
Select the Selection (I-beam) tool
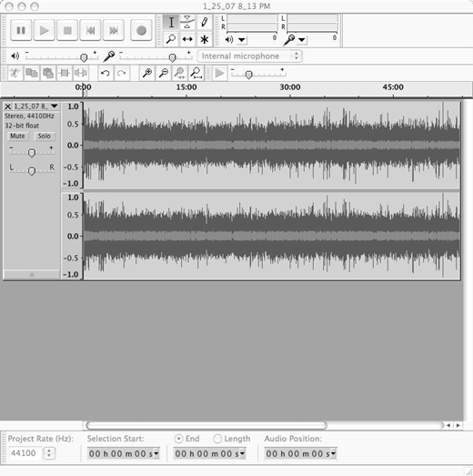point(171,22)
